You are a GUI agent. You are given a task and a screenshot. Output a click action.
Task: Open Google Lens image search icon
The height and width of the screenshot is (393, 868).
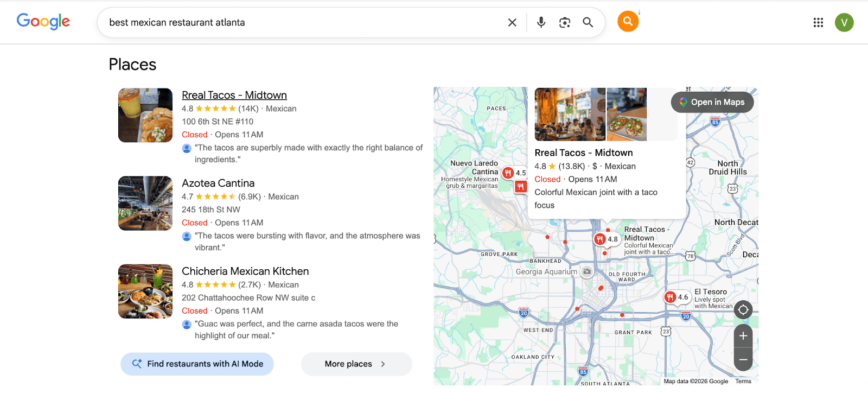pyautogui.click(x=565, y=22)
